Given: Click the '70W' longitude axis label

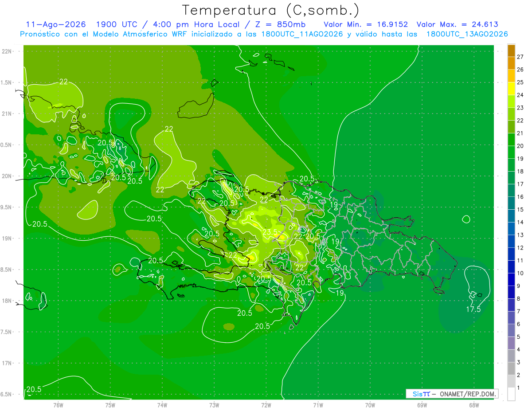Looking at the screenshot, I should (370, 405).
